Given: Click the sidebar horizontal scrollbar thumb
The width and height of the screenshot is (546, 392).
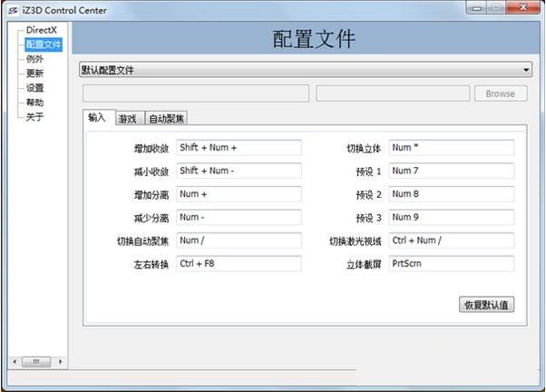Looking at the screenshot, I should pyautogui.click(x=36, y=362).
